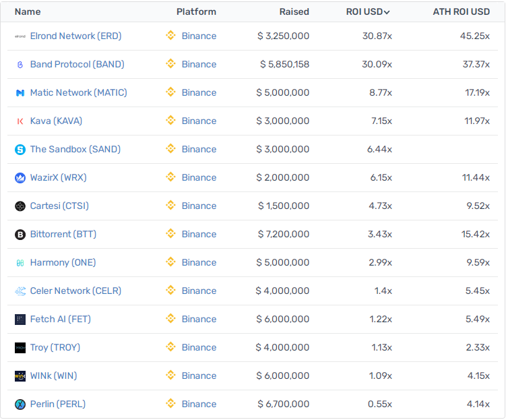Image resolution: width=506 pixels, height=420 pixels.
Task: Select raised amount $ 7,200,000
Action: point(284,235)
